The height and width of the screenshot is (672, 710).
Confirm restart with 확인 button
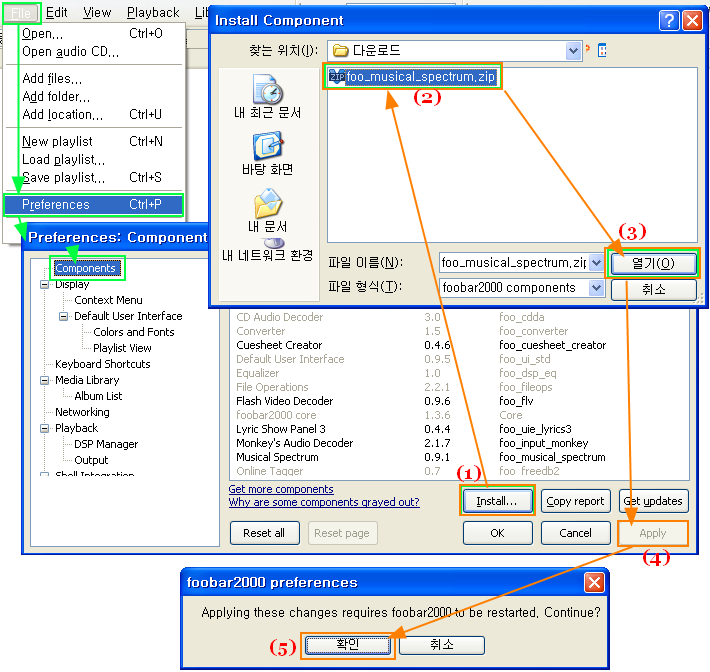pyautogui.click(x=347, y=645)
